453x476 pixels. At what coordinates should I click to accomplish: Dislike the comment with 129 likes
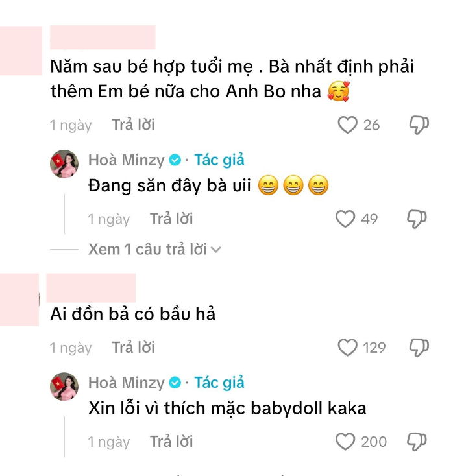(419, 348)
